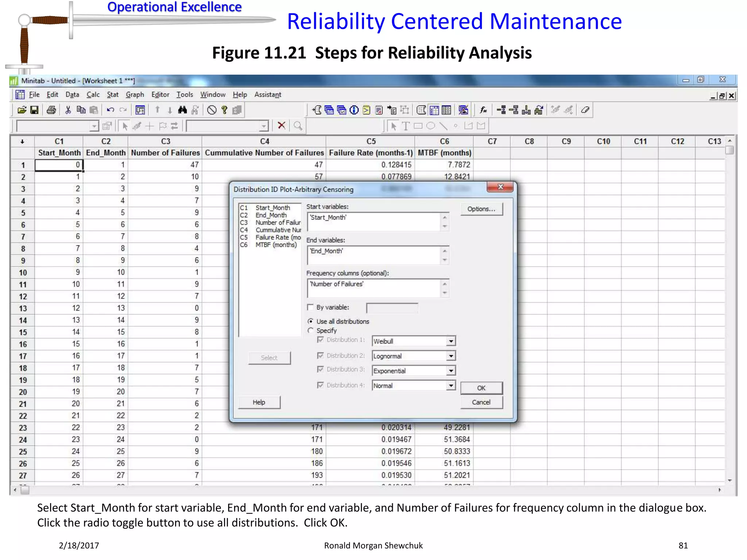Open the Normal distribution dropdown

451,385
